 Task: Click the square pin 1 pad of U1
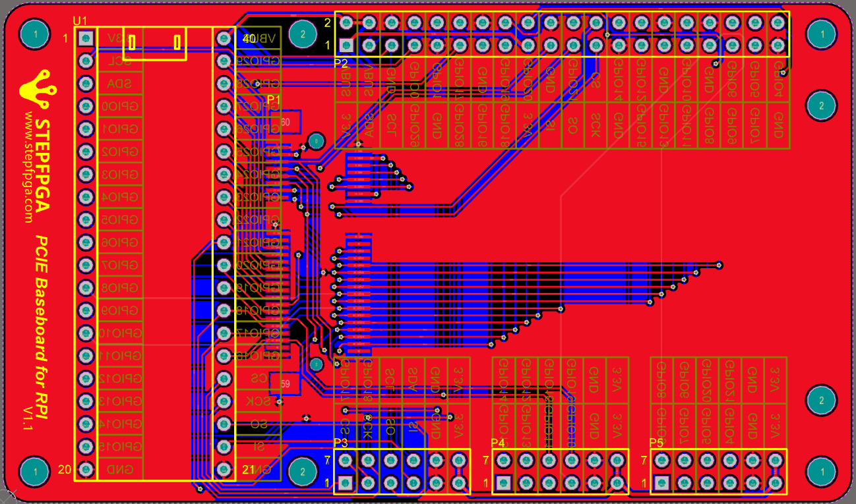[86, 39]
